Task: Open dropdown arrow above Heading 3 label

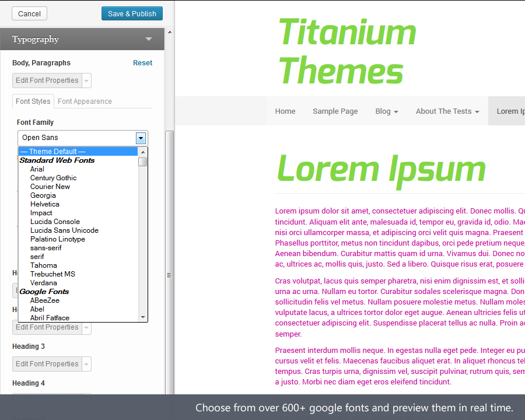Action: pyautogui.click(x=86, y=328)
